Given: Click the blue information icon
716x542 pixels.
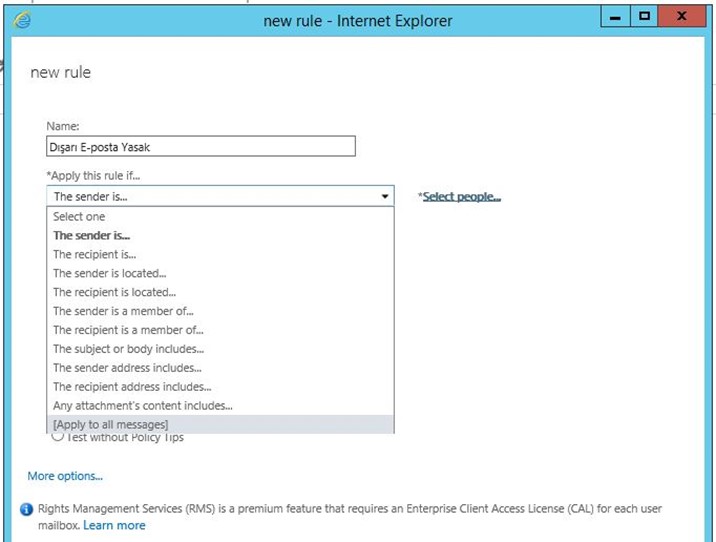Looking at the screenshot, I should tap(26, 509).
